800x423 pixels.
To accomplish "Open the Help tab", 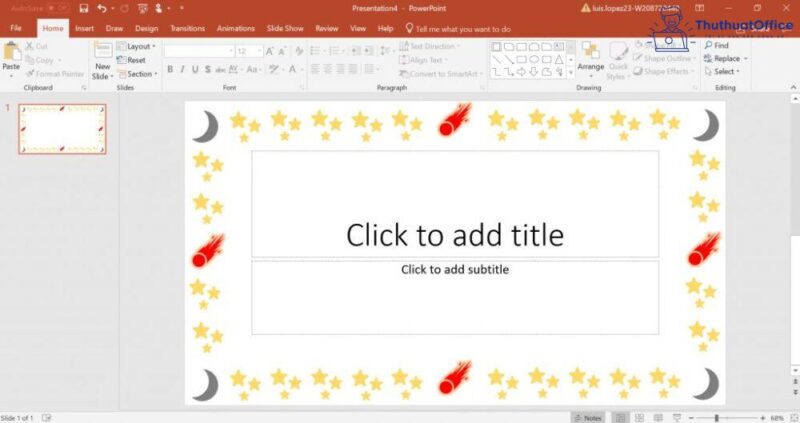I will [385, 29].
